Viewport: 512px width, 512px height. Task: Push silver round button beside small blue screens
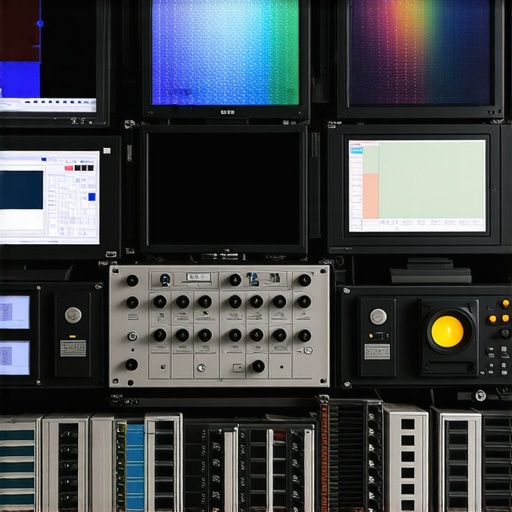pos(73,315)
